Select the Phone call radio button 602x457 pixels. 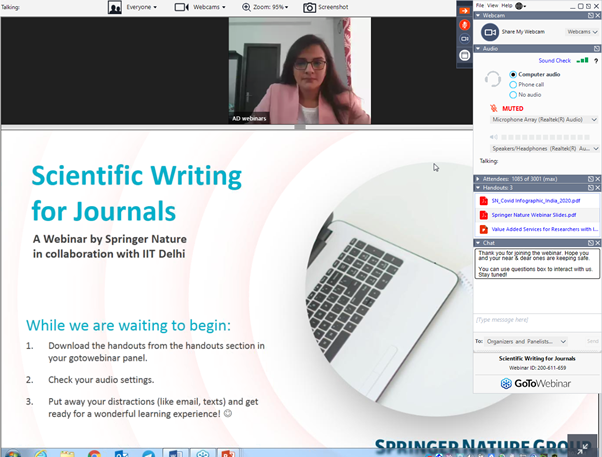coord(513,84)
